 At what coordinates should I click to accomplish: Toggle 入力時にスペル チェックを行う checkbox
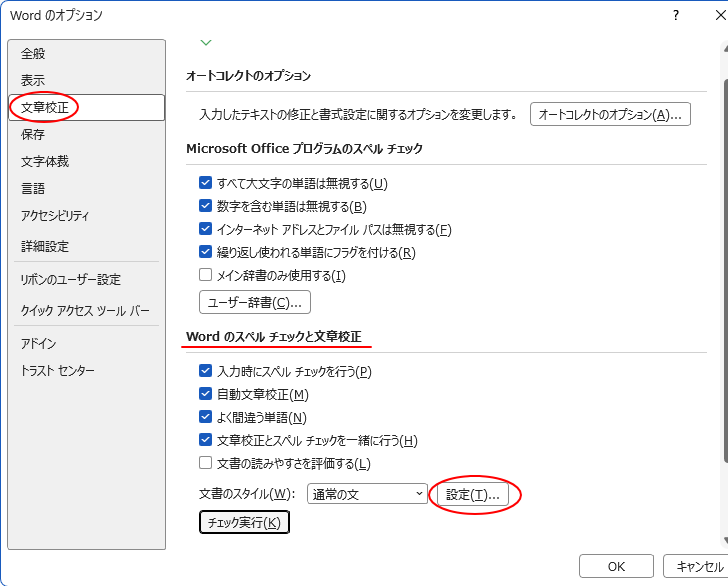click(x=205, y=371)
